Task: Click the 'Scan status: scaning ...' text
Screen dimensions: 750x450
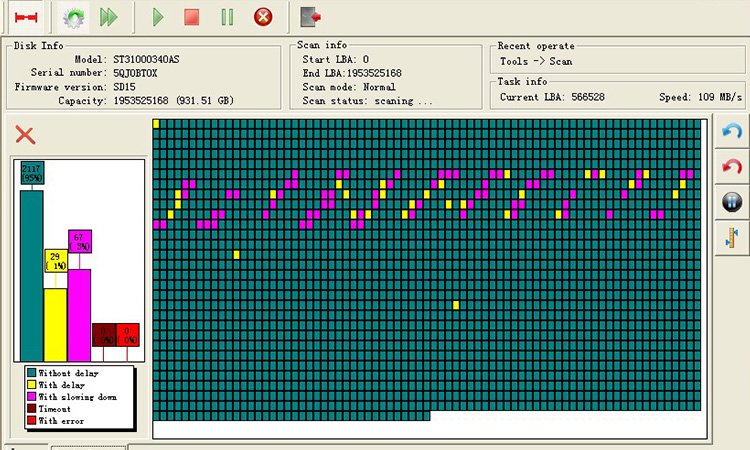Action: (367, 101)
